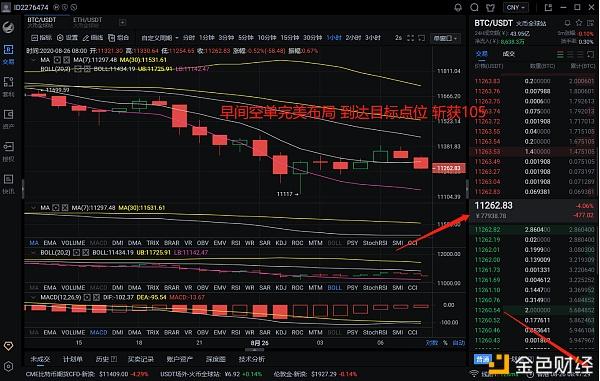Screen dimensions: 600x381
Task: Open the 单窗口 window layout dropdown
Action: click(445, 38)
